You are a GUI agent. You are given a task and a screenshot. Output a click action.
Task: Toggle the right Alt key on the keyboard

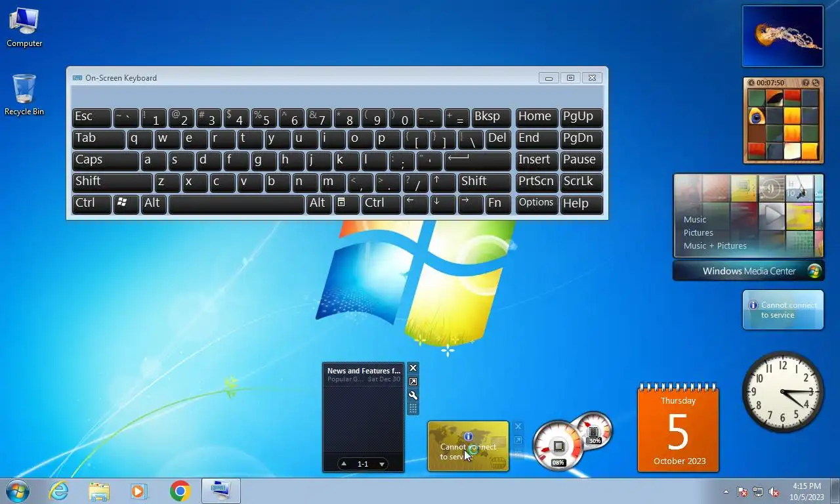[x=318, y=203]
